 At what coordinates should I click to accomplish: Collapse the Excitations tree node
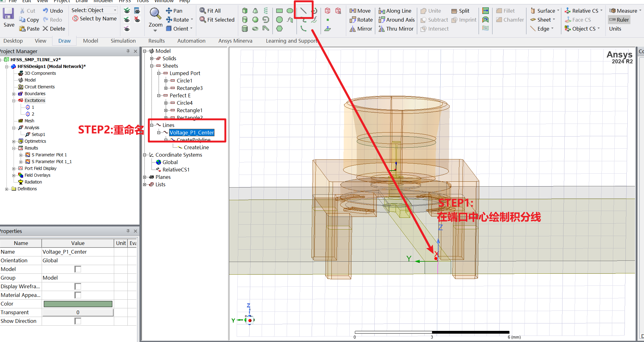point(14,100)
